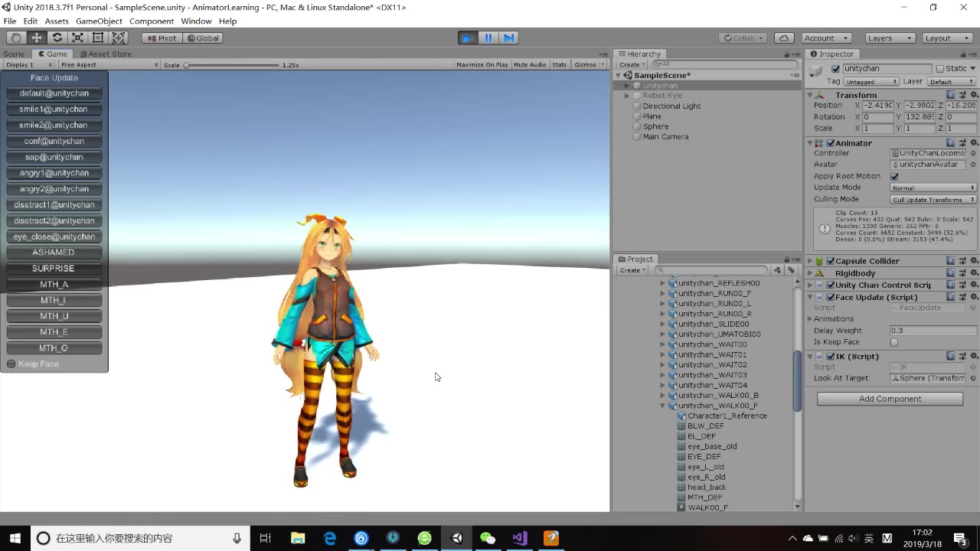Screen dimensions: 980x551
Task: Open Visual Studio from taskbar
Action: (520, 538)
